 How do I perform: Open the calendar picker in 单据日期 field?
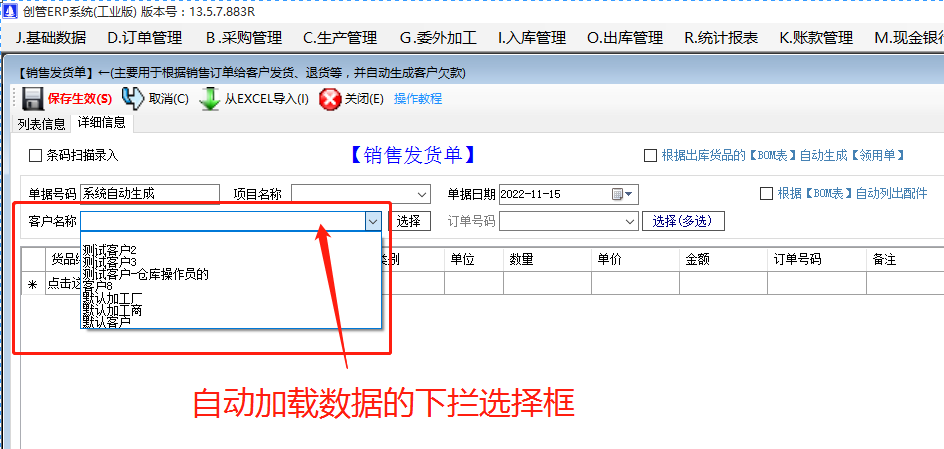pos(624,194)
